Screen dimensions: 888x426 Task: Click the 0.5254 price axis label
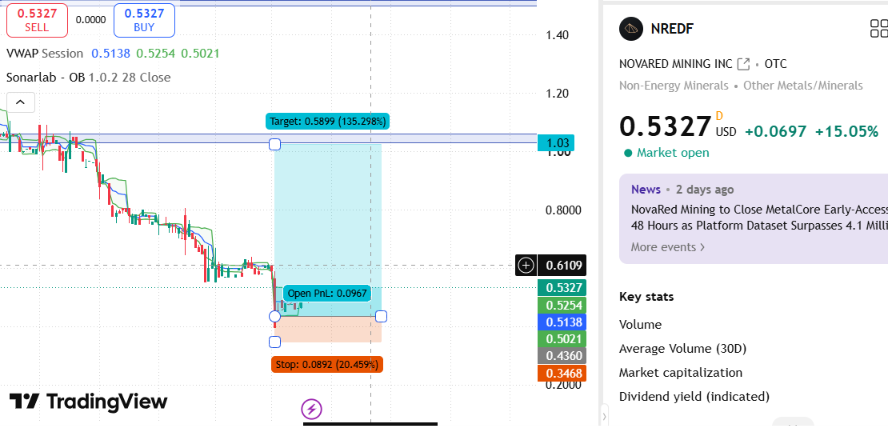561,305
